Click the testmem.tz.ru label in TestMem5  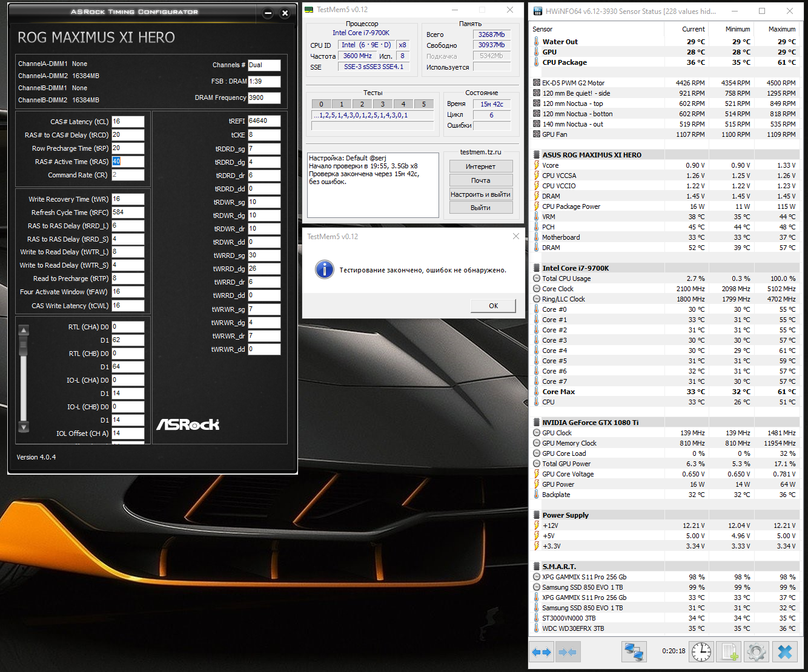(x=481, y=152)
